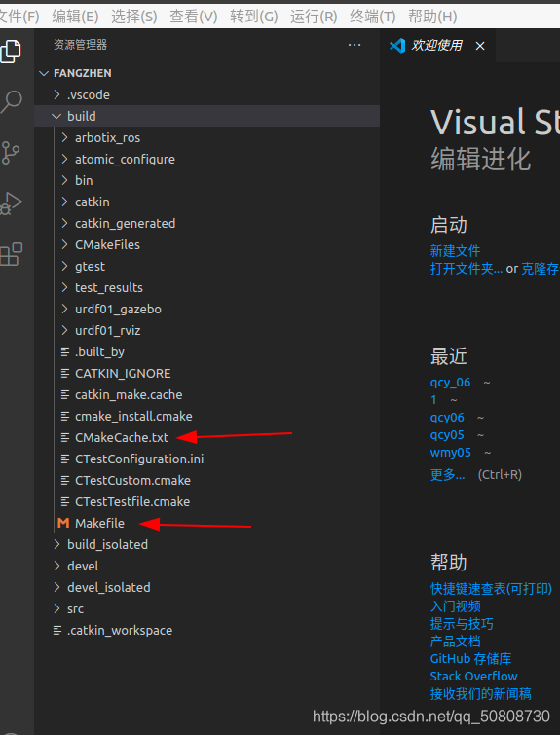Open recent workspace qcy06
560x735 pixels.
[447, 418]
